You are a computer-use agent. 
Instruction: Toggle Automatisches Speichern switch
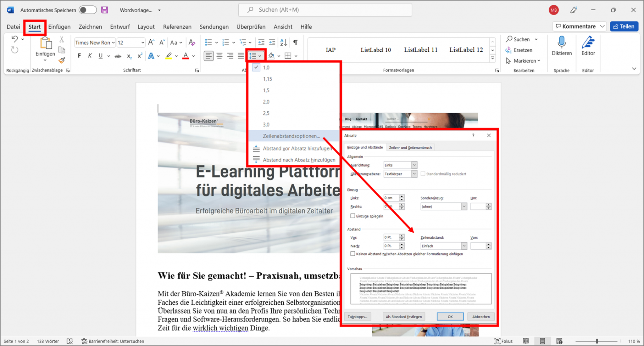click(88, 10)
